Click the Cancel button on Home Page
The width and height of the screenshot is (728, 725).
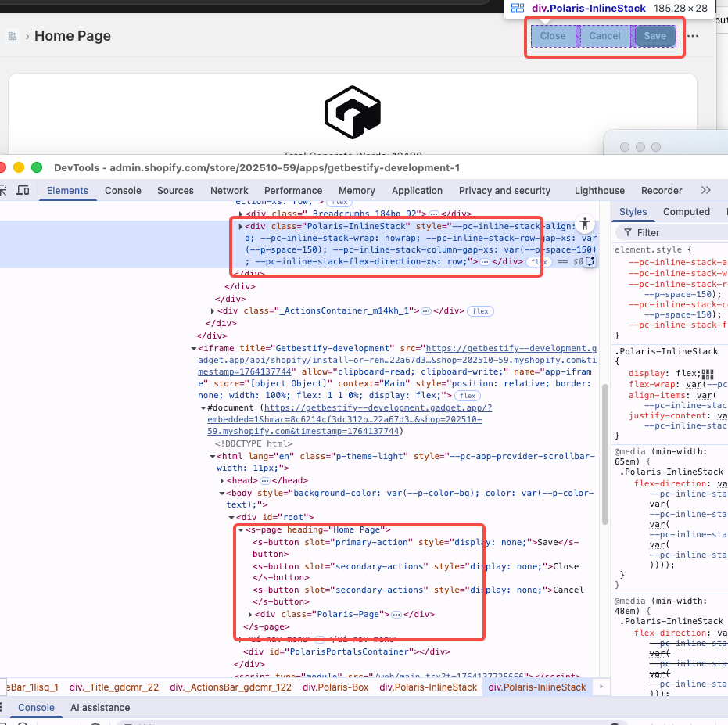(604, 36)
